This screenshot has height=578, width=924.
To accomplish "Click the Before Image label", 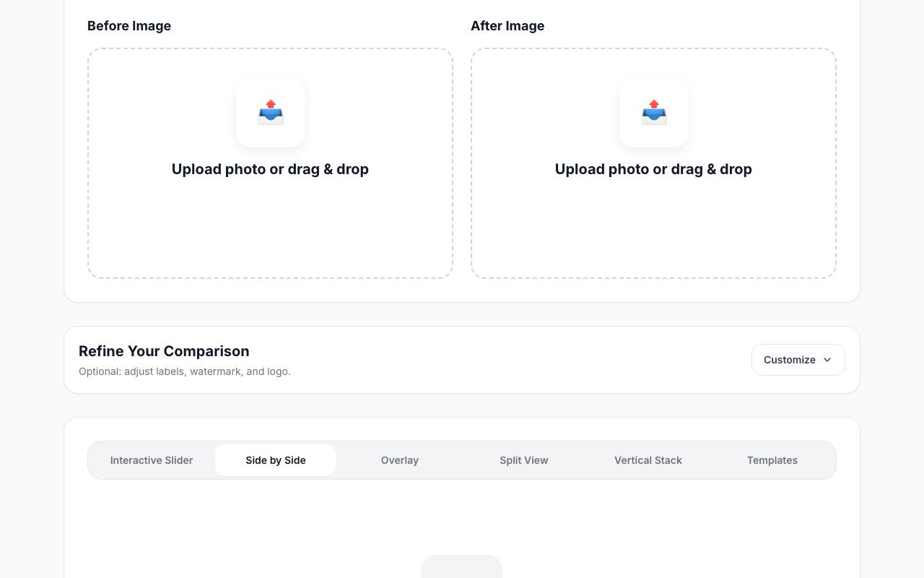I will 129,26.
